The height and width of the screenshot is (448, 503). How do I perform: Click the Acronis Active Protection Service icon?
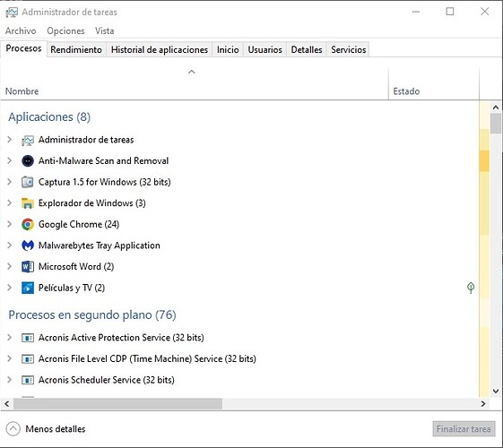point(28,338)
